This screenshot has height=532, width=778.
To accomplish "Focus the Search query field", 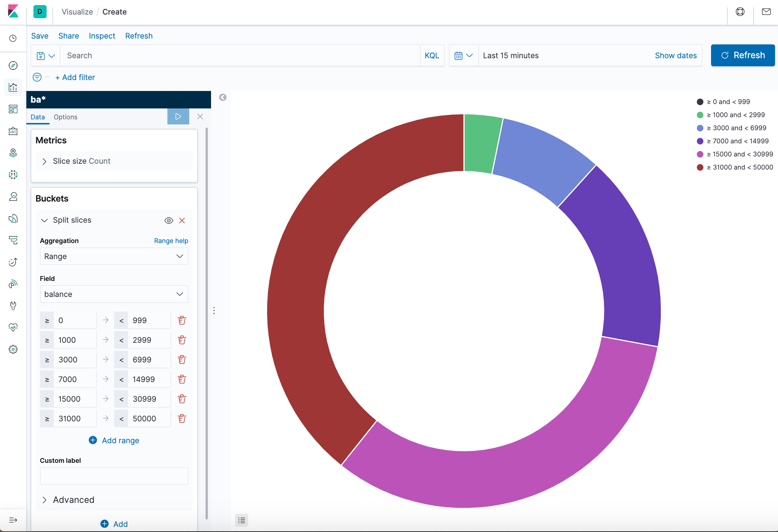I will 240,55.
